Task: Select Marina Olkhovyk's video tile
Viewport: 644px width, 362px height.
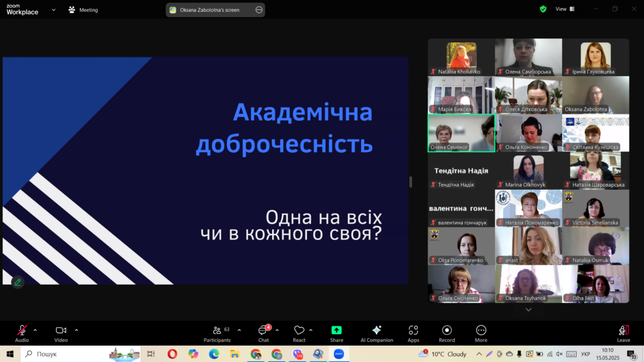Action: (528, 171)
